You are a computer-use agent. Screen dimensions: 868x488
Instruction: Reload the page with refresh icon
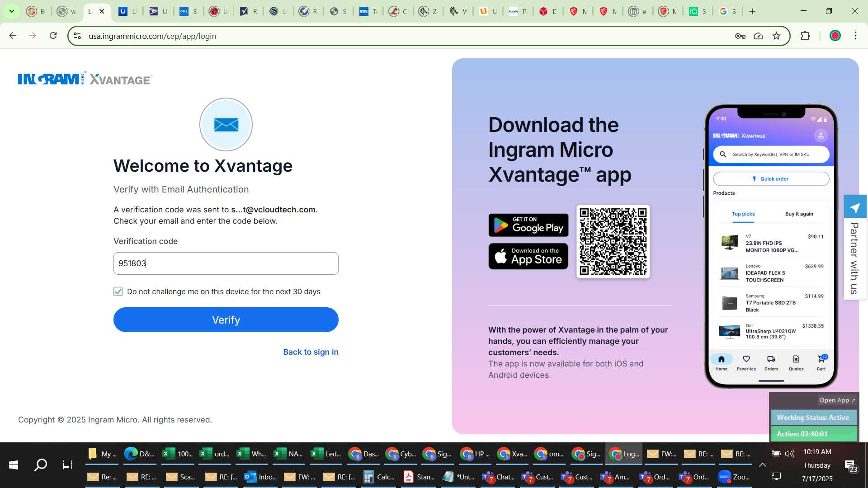(x=53, y=36)
